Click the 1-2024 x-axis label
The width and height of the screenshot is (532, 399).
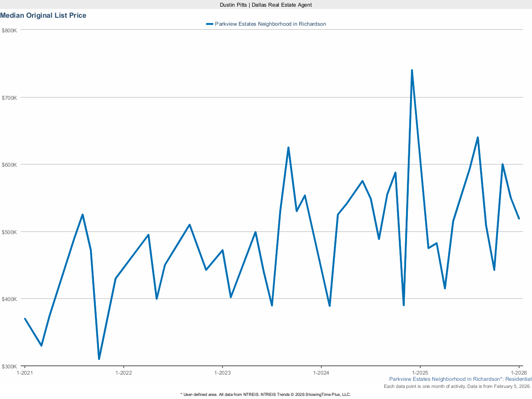(321, 373)
